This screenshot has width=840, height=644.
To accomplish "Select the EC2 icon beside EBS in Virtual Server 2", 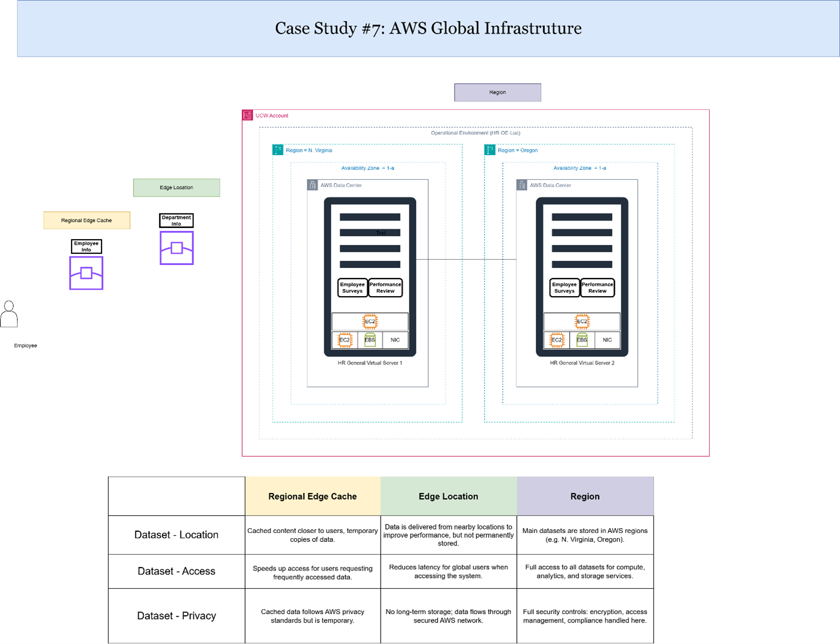I will pyautogui.click(x=557, y=340).
